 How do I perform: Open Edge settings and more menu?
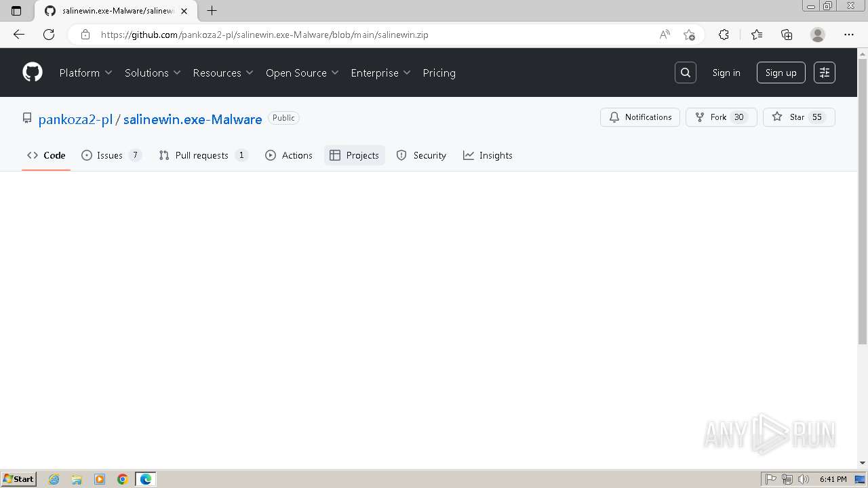(849, 35)
